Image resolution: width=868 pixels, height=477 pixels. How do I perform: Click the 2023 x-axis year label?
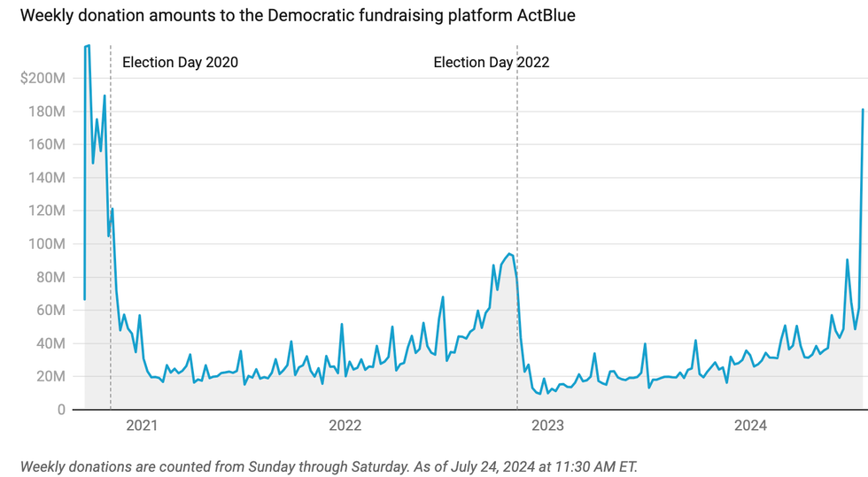pyautogui.click(x=547, y=426)
